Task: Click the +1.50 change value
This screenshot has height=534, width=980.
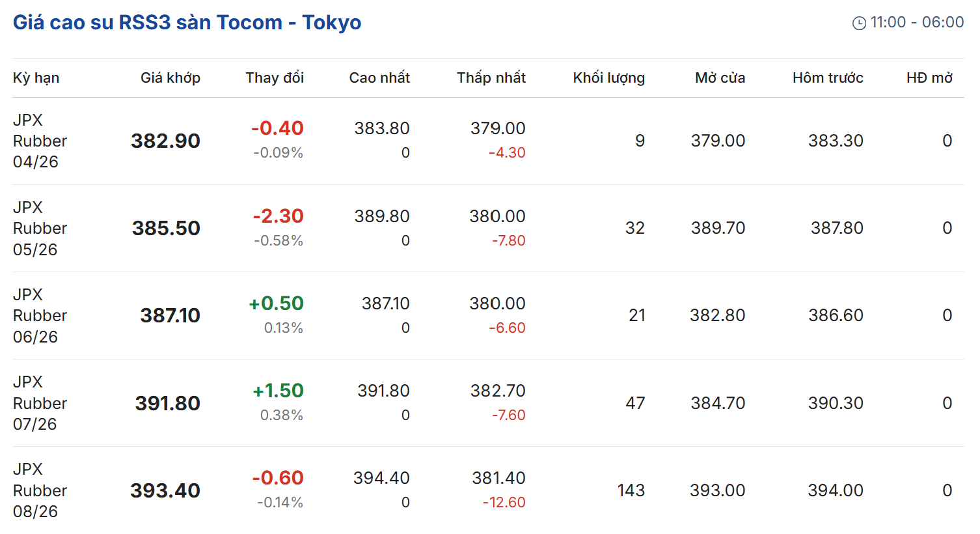Action: point(278,391)
